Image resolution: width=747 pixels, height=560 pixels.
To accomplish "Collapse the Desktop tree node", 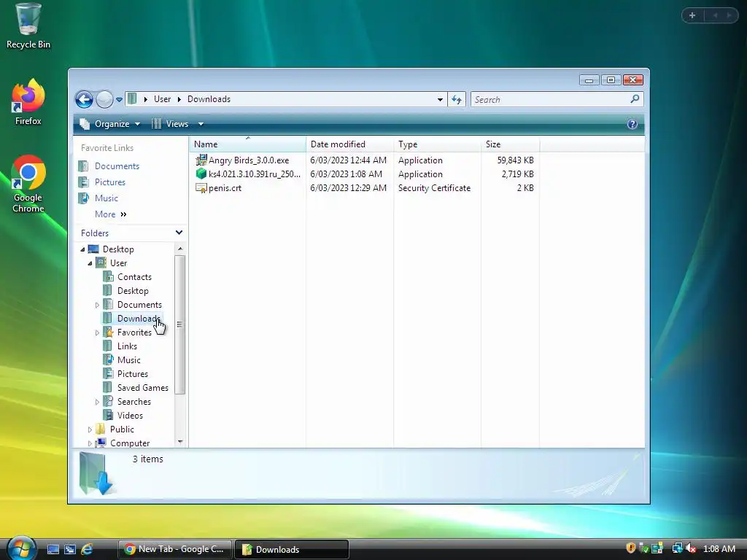I will point(82,249).
